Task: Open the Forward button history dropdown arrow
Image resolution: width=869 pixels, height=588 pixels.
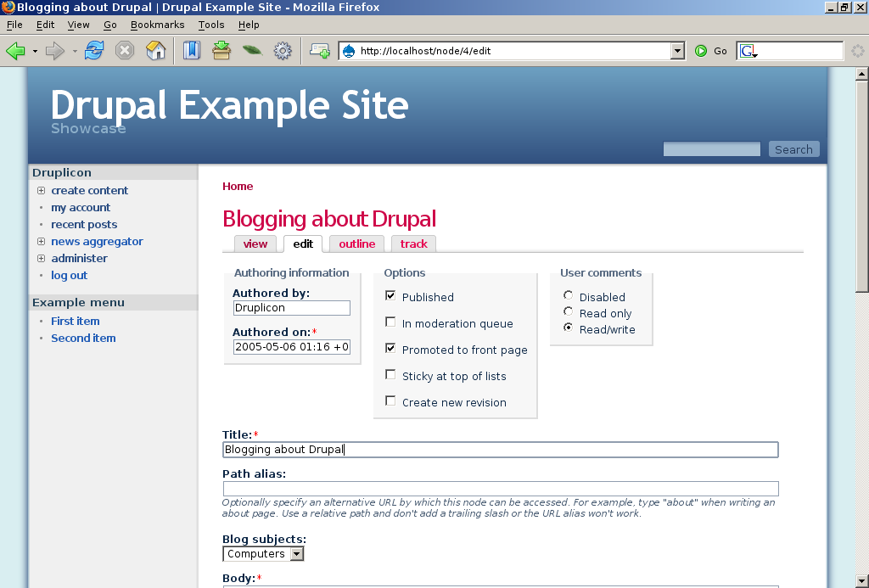Action: click(x=75, y=51)
